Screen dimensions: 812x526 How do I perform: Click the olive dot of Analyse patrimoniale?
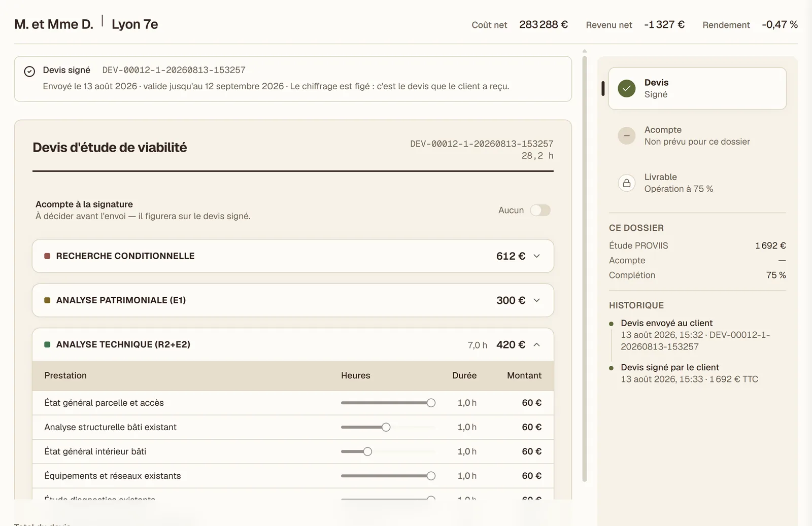47,300
